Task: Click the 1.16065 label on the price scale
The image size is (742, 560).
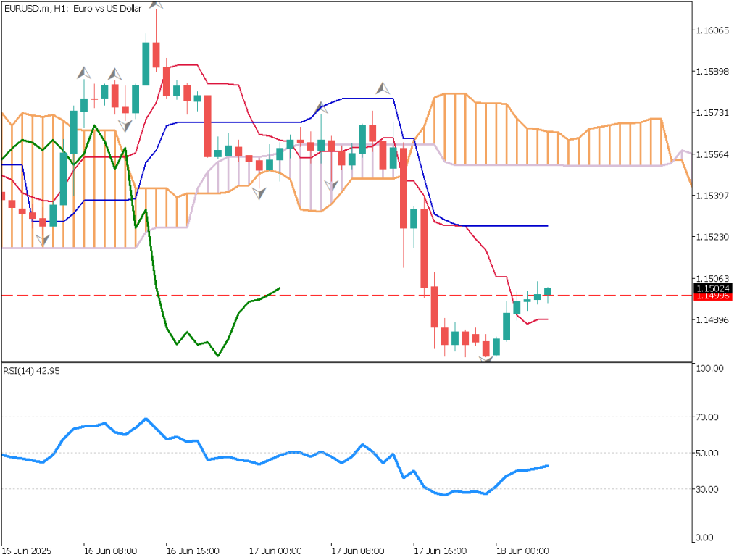Action: [x=712, y=30]
